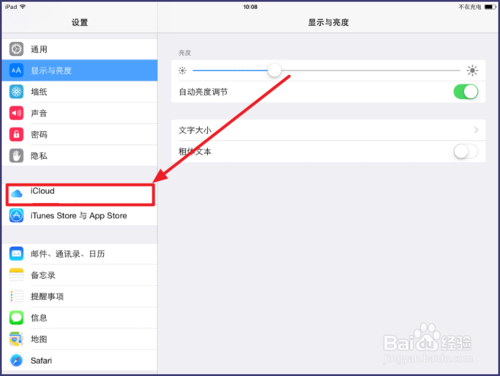This screenshot has width=500, height=376.
Task: Tap the Maps (地图) icon
Action: coord(16,339)
